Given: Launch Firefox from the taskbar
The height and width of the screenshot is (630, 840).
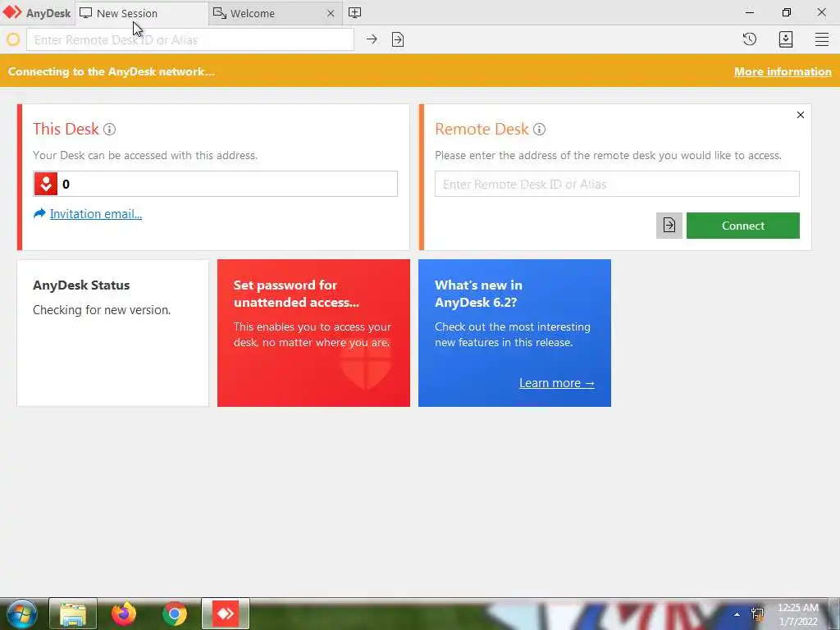Looking at the screenshot, I should pyautogui.click(x=124, y=614).
